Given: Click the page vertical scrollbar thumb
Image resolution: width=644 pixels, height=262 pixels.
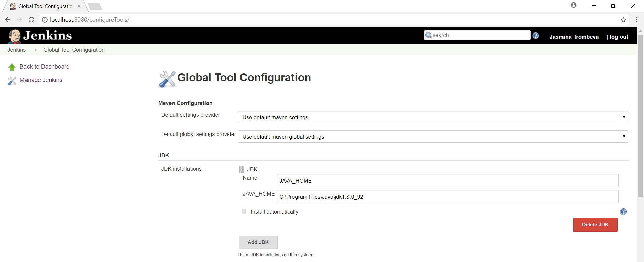Looking at the screenshot, I should pyautogui.click(x=640, y=115).
